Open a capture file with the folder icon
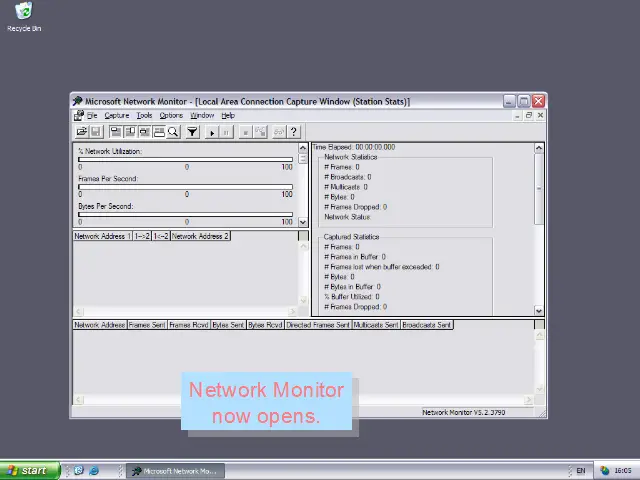 coord(82,132)
